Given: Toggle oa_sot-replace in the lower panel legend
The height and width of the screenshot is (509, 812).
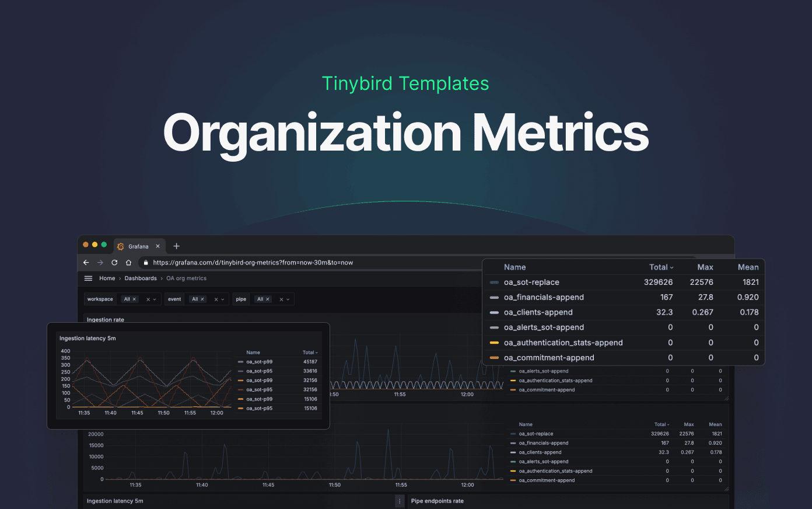Looking at the screenshot, I should [536, 434].
